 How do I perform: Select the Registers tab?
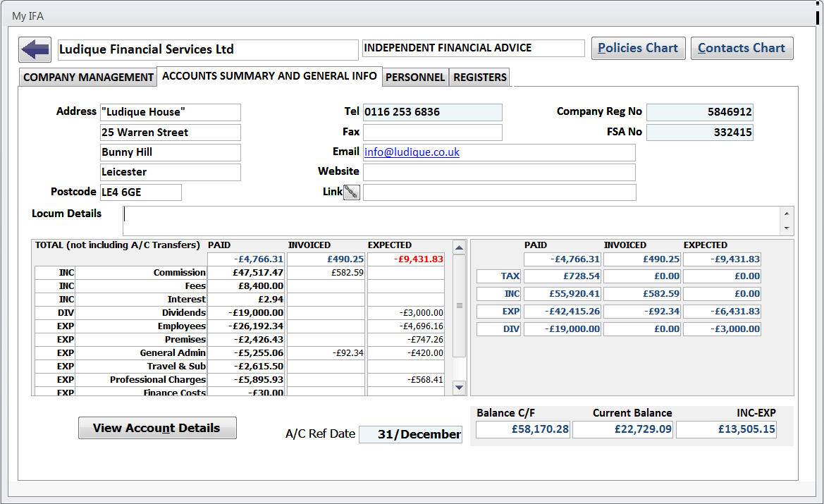click(479, 78)
